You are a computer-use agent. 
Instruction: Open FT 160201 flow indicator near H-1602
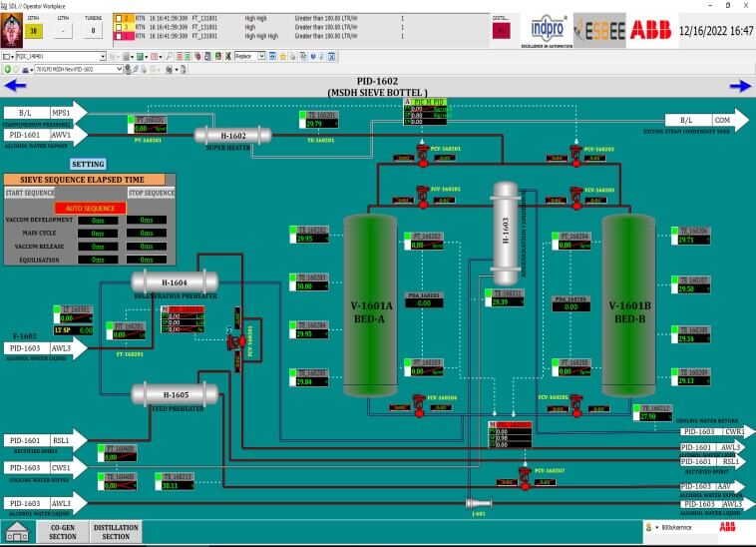[148, 125]
